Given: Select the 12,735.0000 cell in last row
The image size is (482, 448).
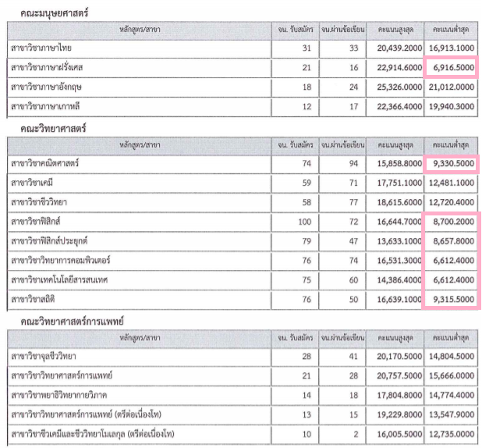Looking at the screenshot, I should click(x=452, y=434).
